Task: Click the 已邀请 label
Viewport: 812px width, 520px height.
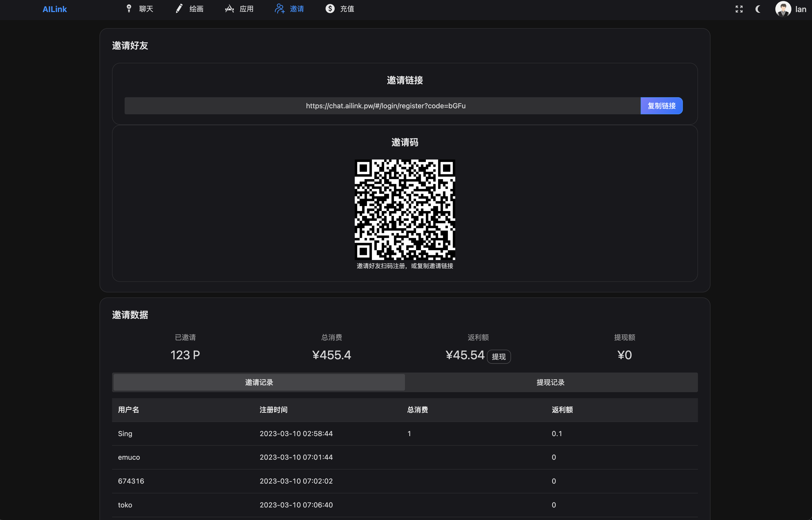Action: click(x=185, y=337)
